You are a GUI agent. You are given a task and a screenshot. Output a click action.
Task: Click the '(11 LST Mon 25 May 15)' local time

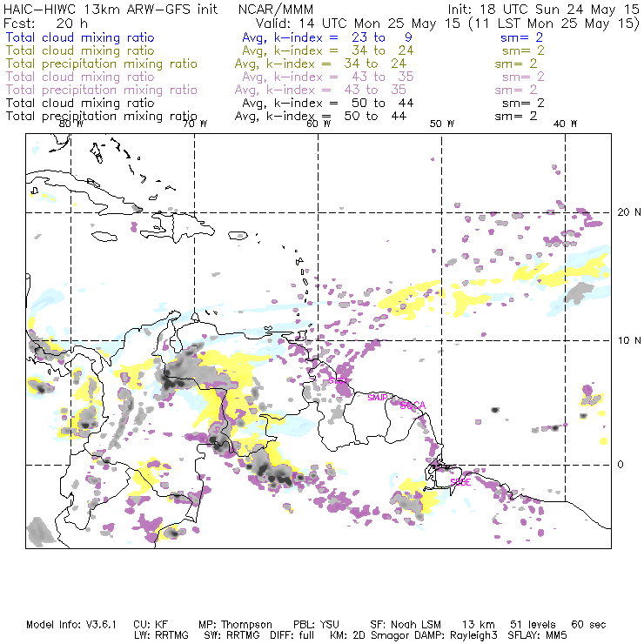(554, 23)
